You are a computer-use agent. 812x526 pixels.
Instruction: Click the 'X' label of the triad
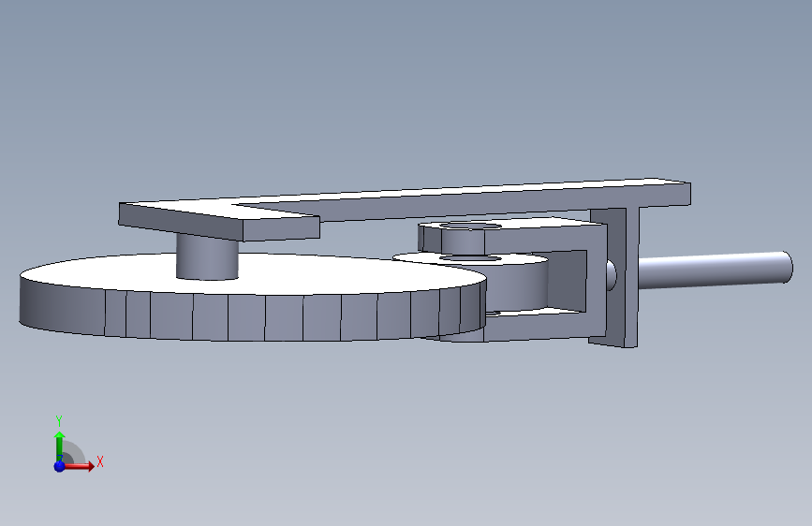pyautogui.click(x=100, y=461)
